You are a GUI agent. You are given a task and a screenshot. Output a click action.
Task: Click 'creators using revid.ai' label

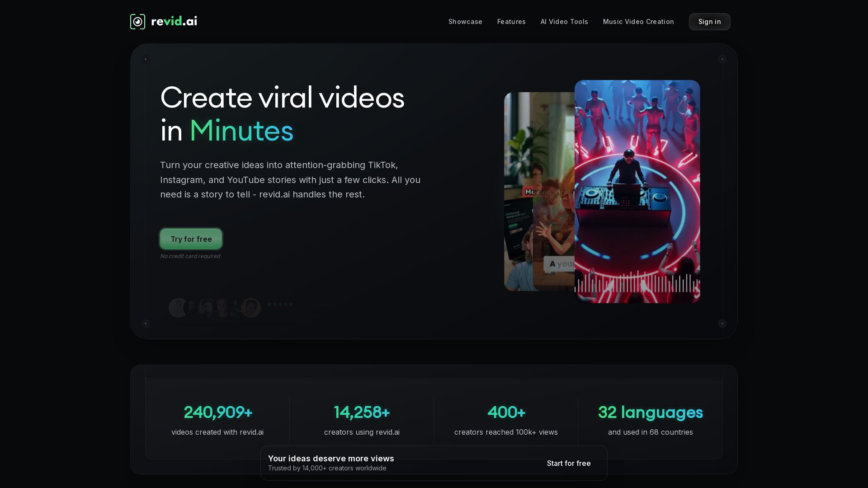(x=362, y=432)
